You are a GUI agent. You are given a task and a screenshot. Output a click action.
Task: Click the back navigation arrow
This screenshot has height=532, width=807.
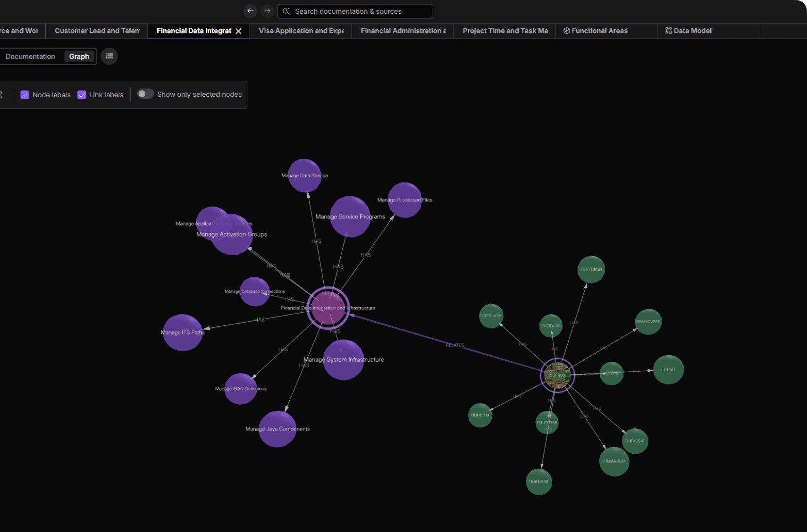pyautogui.click(x=250, y=11)
